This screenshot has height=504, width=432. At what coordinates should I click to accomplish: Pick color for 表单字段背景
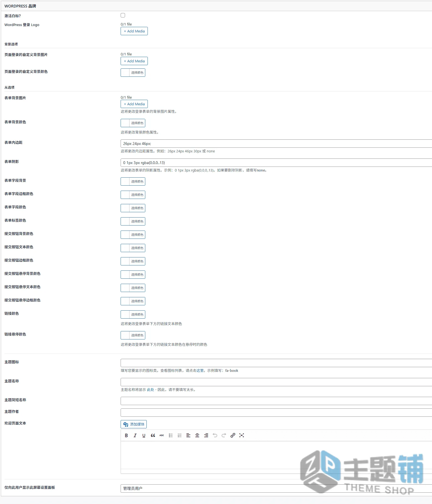tap(133, 181)
